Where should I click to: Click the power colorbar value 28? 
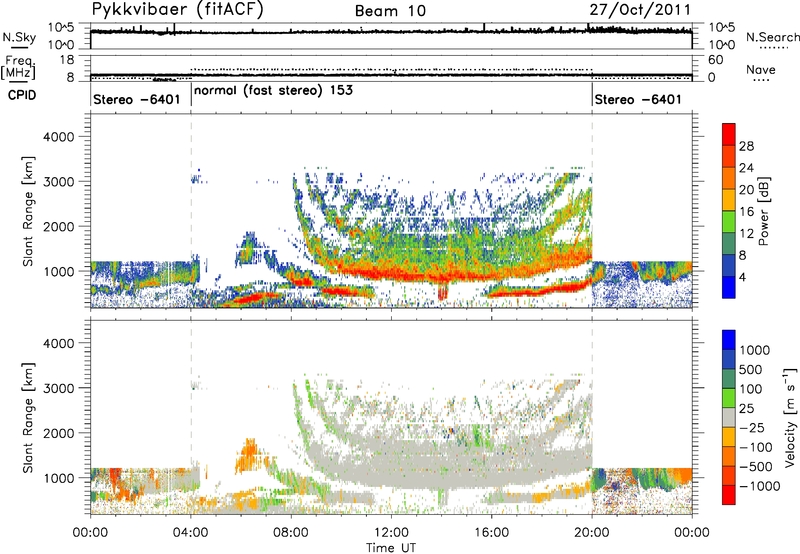pos(746,146)
